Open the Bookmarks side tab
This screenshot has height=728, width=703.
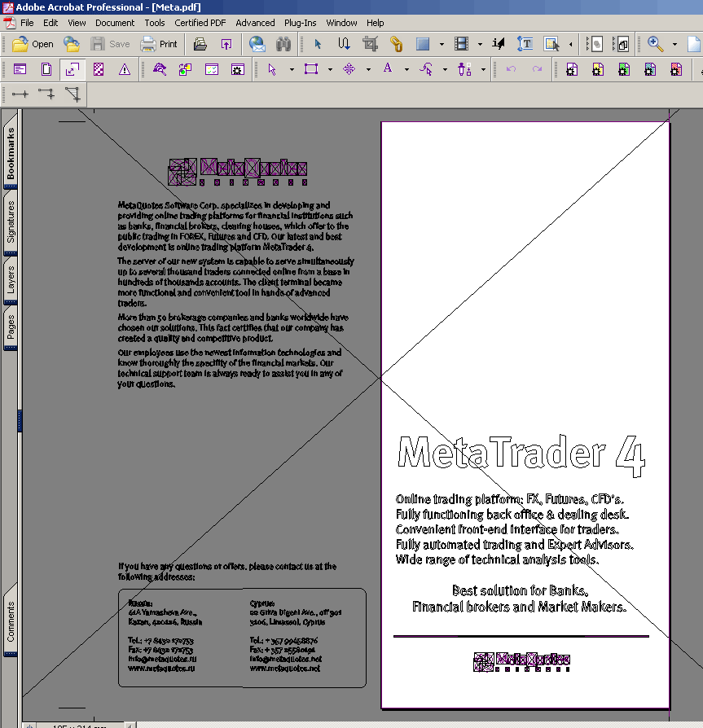coord(11,153)
